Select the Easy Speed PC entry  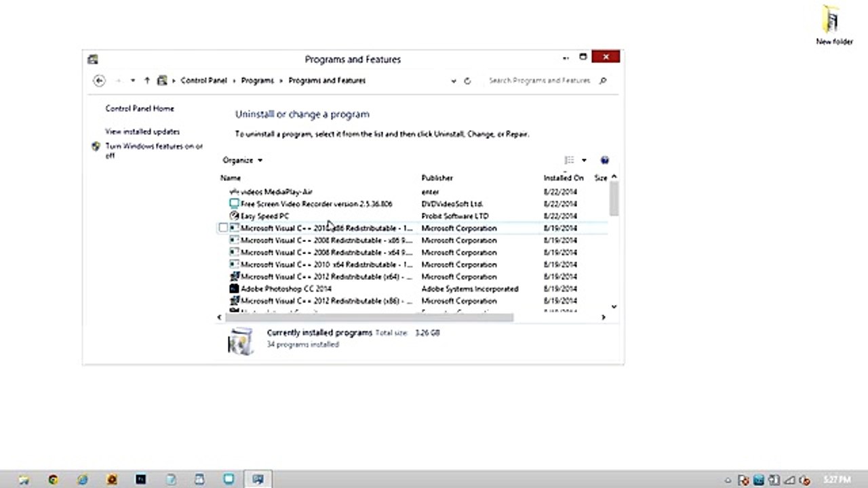click(264, 216)
